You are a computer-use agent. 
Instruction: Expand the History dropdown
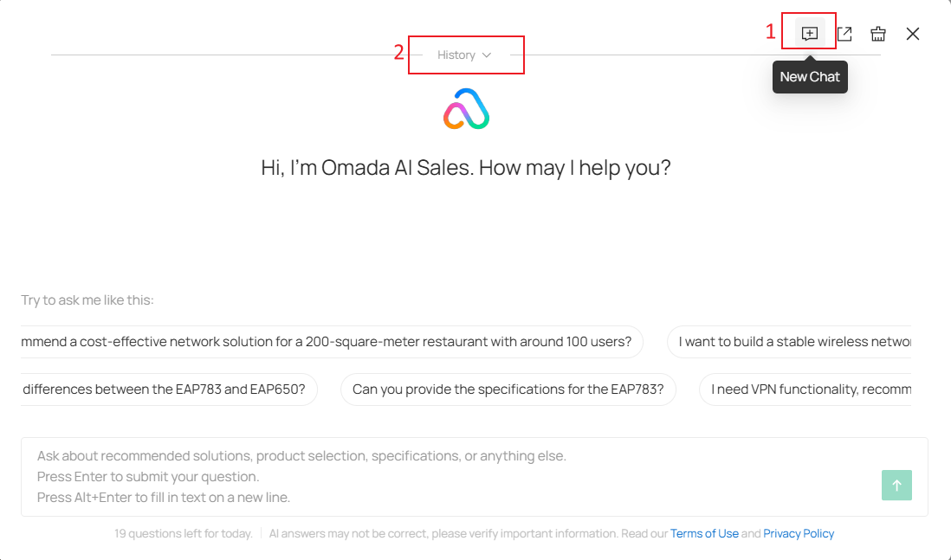(x=465, y=55)
